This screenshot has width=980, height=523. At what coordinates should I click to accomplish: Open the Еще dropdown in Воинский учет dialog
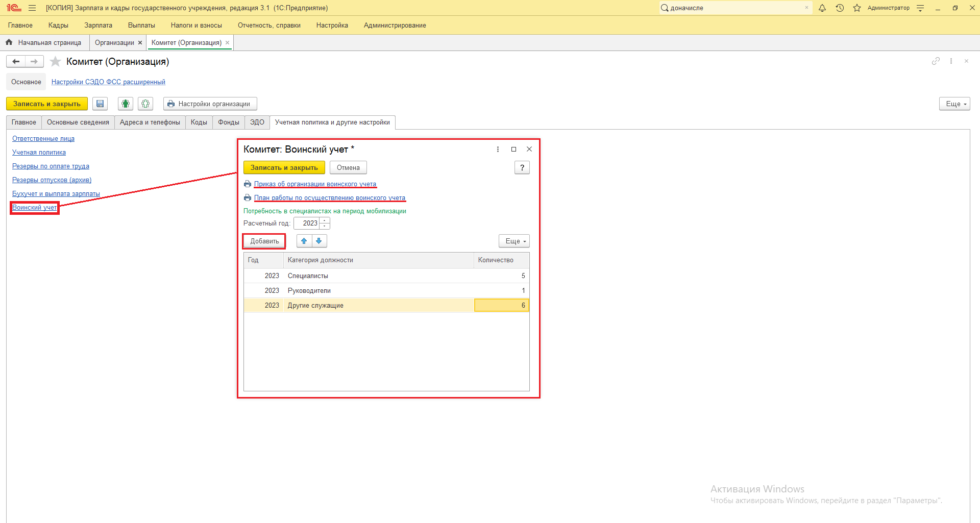(514, 241)
